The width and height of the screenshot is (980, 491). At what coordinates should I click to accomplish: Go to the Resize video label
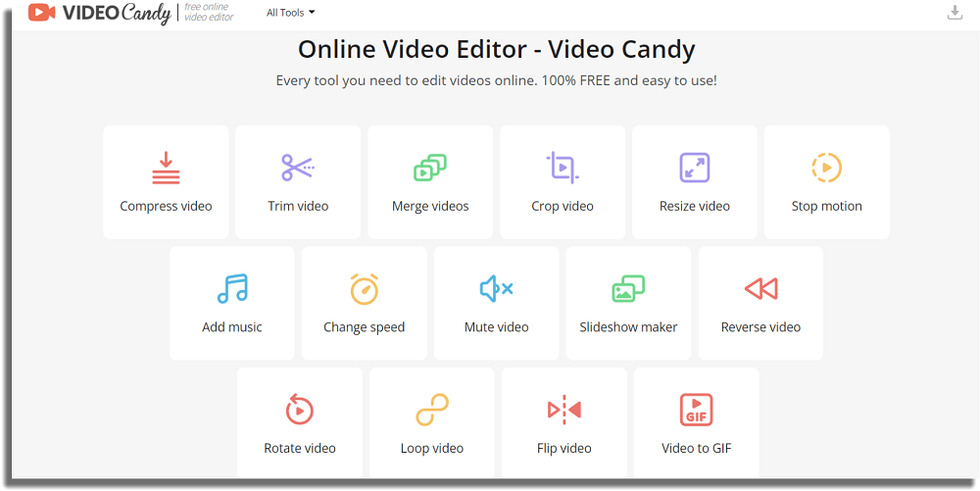[x=695, y=206]
